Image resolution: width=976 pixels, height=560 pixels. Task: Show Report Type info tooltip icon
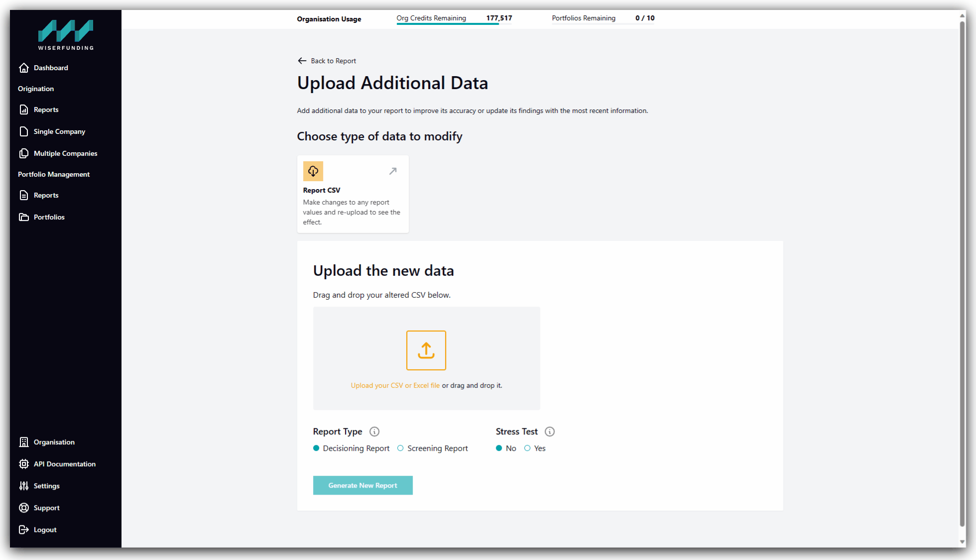374,432
